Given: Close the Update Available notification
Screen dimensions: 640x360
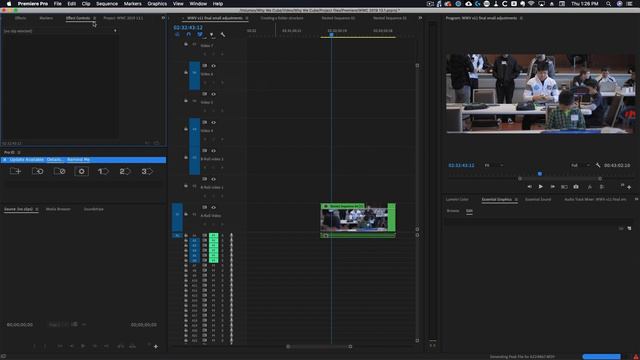Looking at the screenshot, I should (x=4, y=160).
